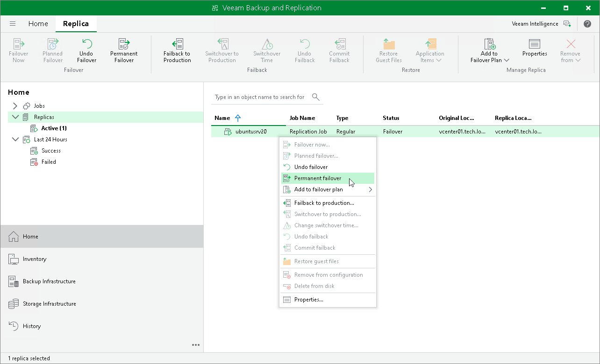This screenshot has height=364, width=600.
Task: Click the Restore Guest Files ribbon icon
Action: (389, 50)
